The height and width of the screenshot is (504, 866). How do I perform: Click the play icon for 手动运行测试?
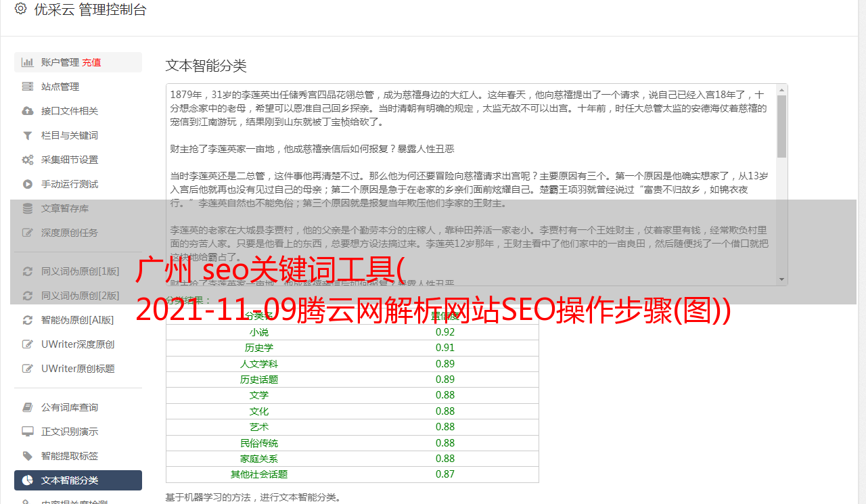28,184
